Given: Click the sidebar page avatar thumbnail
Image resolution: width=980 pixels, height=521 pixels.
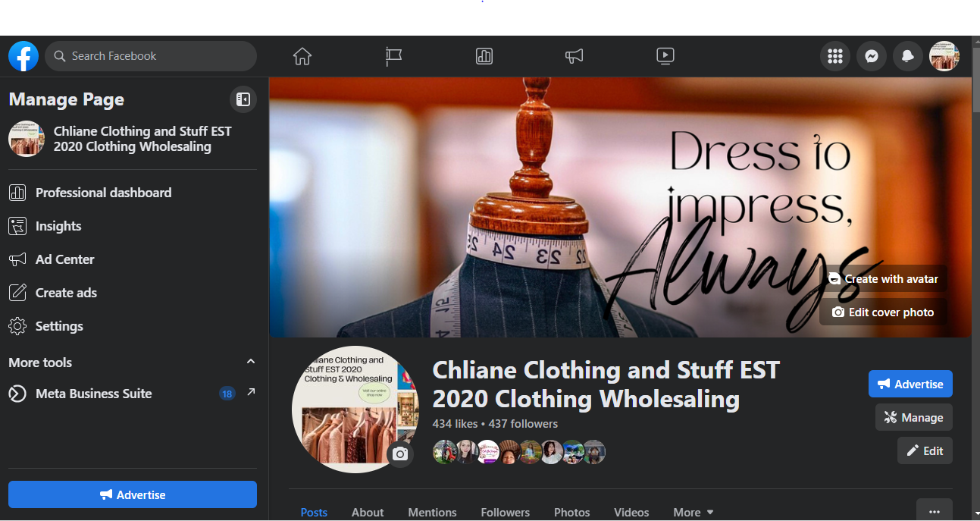Looking at the screenshot, I should coord(27,139).
